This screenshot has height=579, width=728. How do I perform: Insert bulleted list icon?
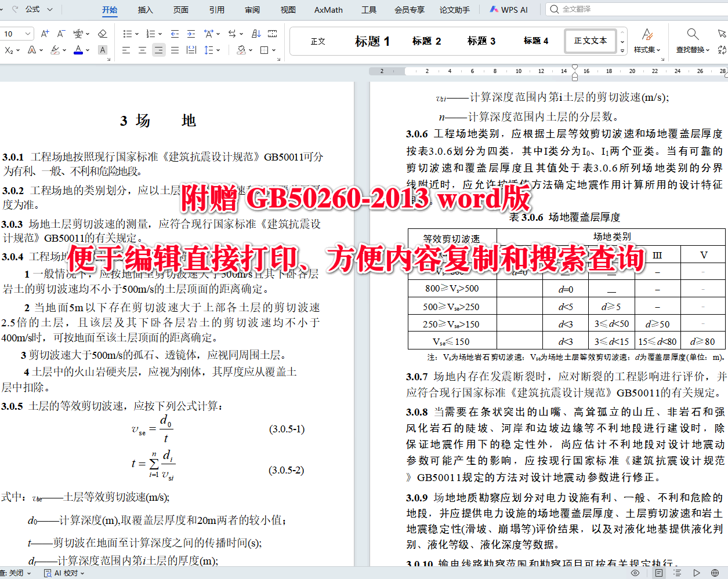click(128, 34)
